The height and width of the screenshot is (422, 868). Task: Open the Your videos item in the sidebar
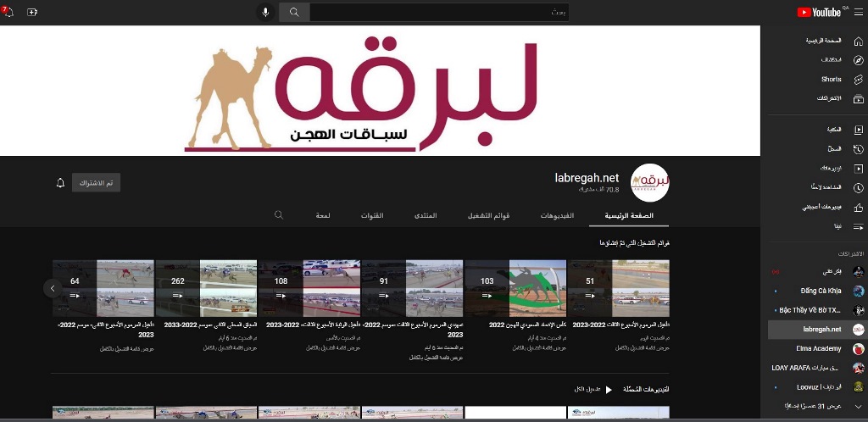tap(818, 168)
